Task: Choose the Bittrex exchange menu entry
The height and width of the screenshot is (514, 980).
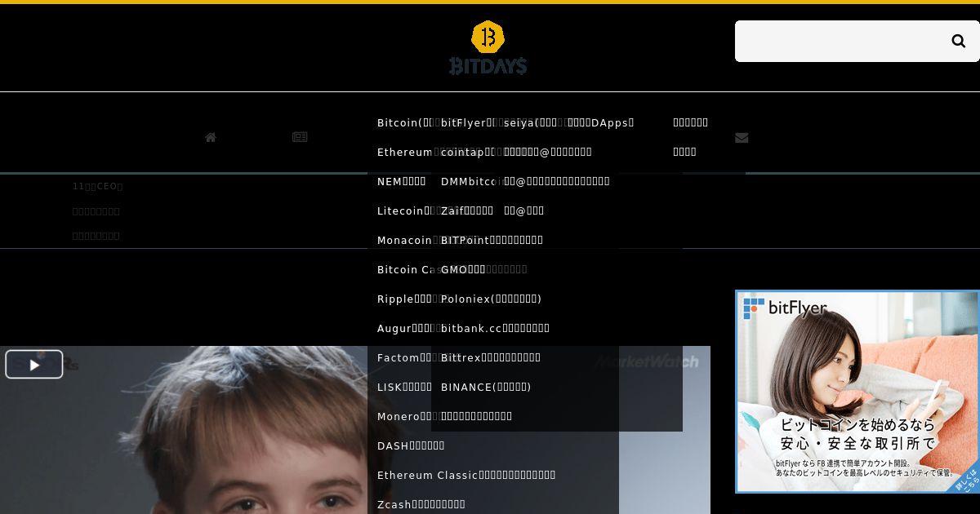Action: 491,357
